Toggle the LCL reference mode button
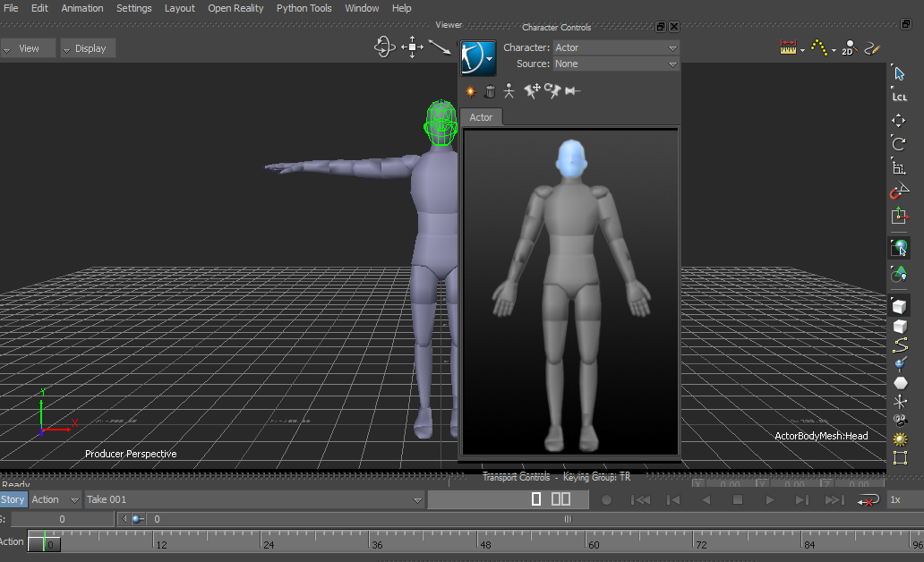This screenshot has height=562, width=924. (900, 96)
